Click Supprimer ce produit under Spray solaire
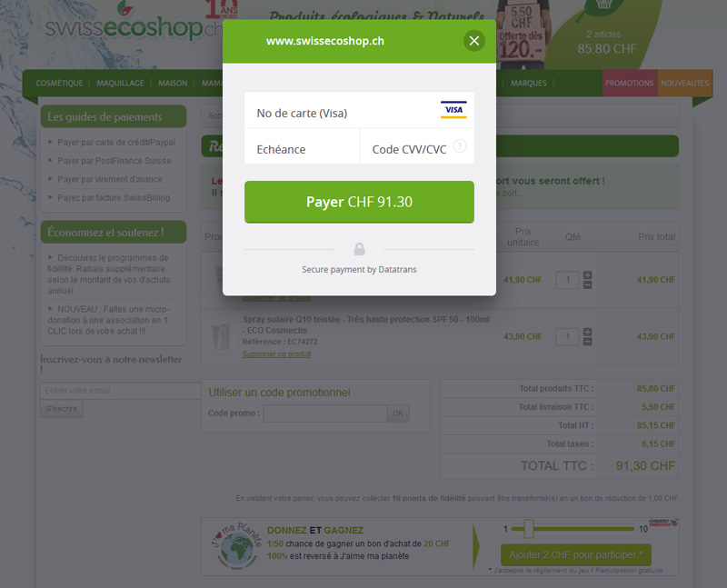 click(276, 354)
